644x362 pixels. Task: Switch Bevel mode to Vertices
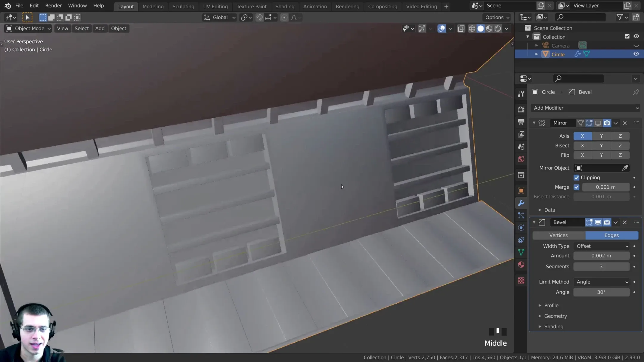pyautogui.click(x=558, y=235)
